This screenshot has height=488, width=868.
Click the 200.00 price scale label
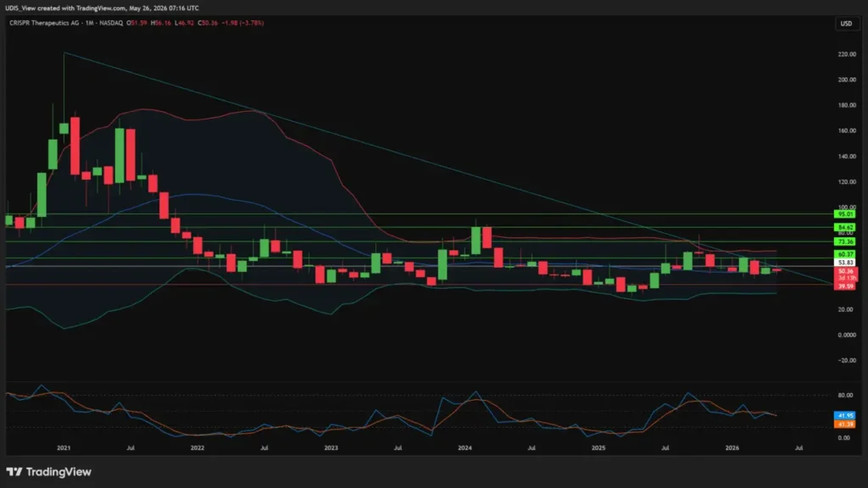click(847, 80)
